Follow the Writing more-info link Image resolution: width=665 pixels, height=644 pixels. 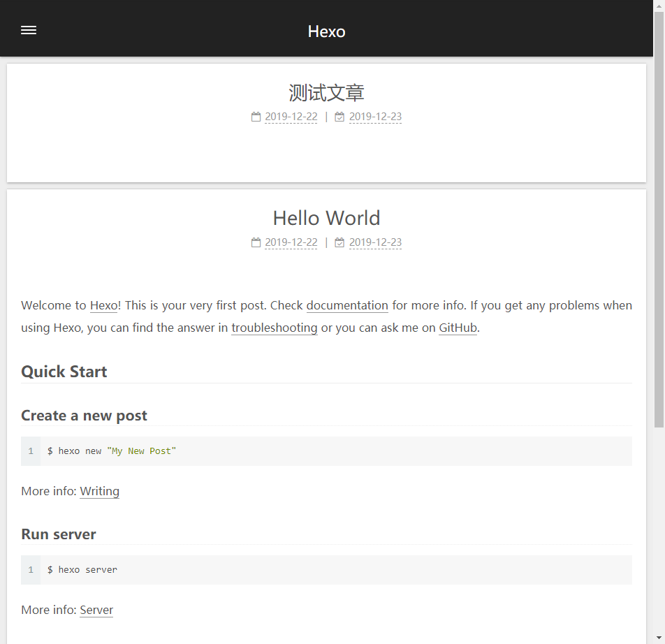[99, 491]
